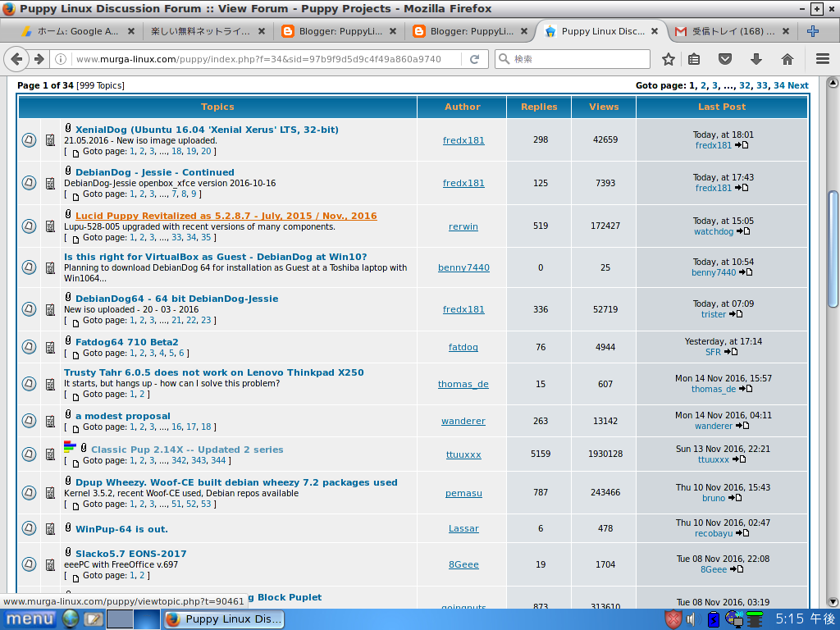View latest post icon by watchdog
The image size is (840, 630).
pos(743,231)
